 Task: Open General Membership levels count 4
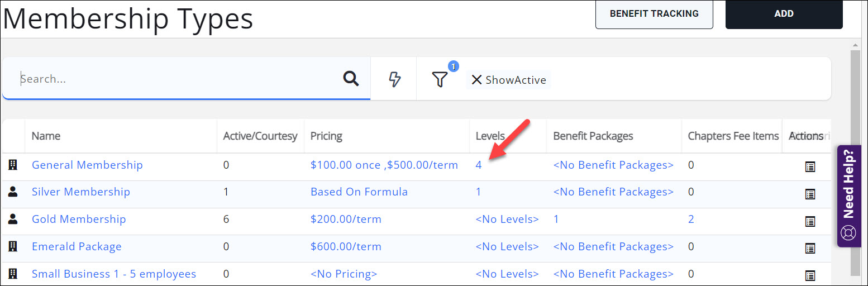(479, 165)
